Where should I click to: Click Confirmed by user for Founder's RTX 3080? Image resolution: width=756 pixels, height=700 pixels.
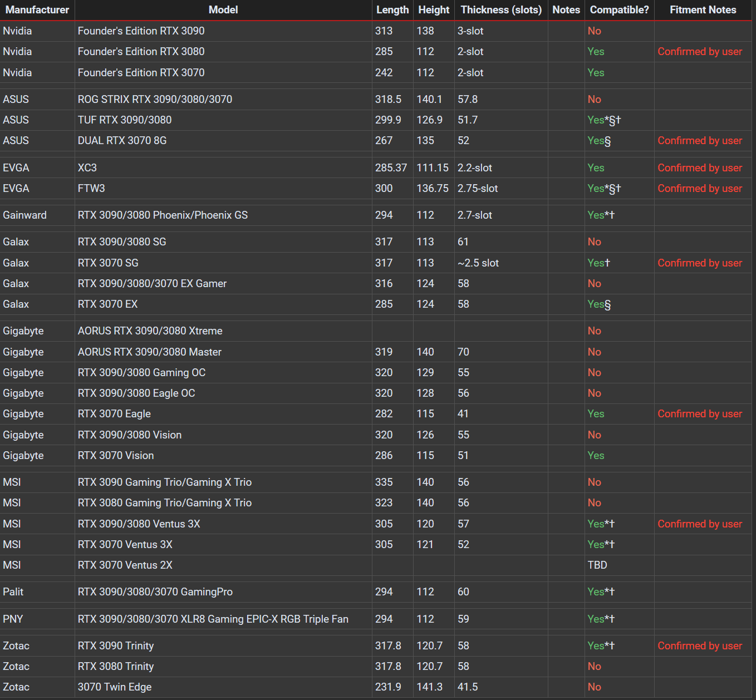[700, 52]
